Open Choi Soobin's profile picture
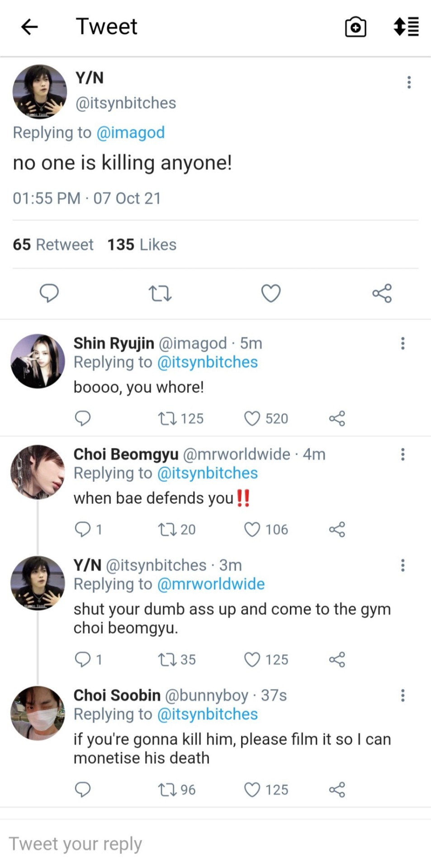The width and height of the screenshot is (431, 868). (x=38, y=713)
